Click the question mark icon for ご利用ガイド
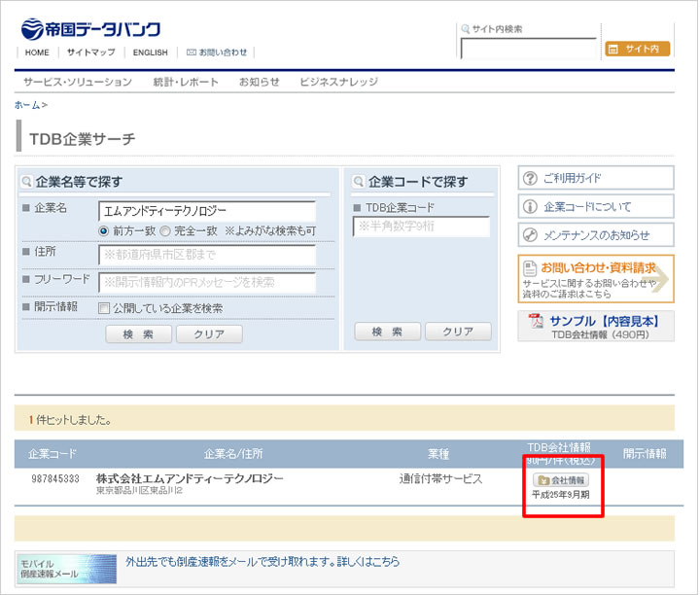The image size is (700, 595). pos(530,179)
